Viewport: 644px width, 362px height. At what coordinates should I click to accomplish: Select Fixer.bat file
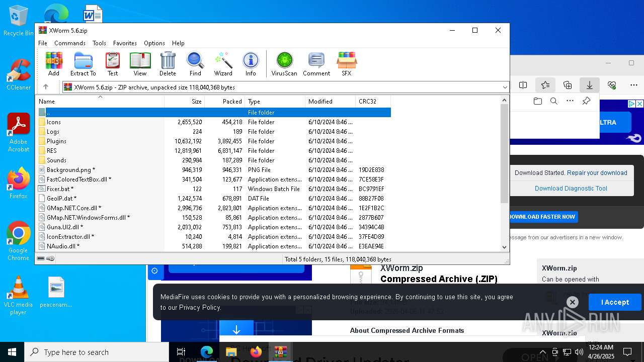click(213, 189)
